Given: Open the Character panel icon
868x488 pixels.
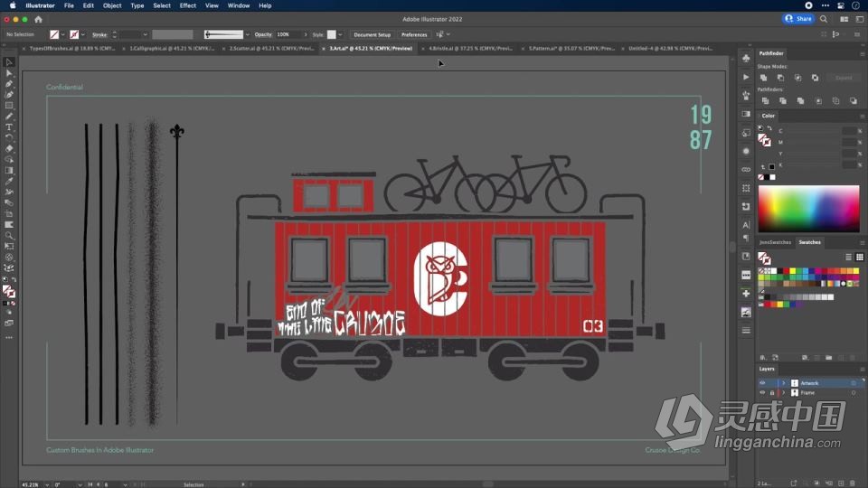Looking at the screenshot, I should pos(746,225).
